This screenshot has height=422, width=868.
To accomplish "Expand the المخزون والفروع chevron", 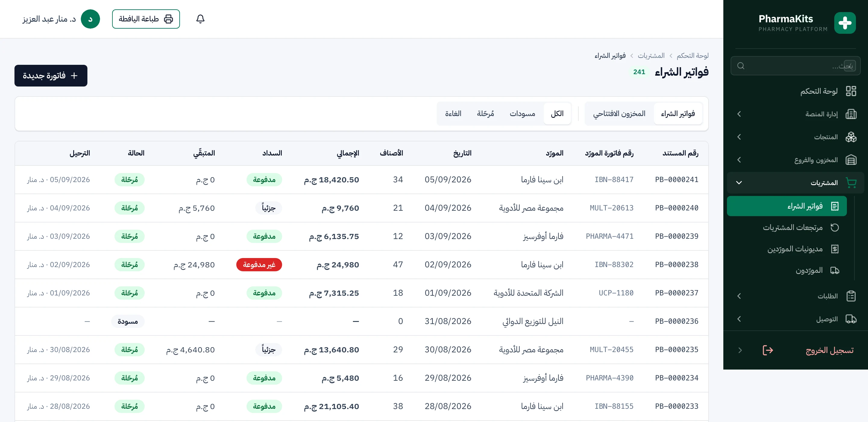I will [x=739, y=160].
